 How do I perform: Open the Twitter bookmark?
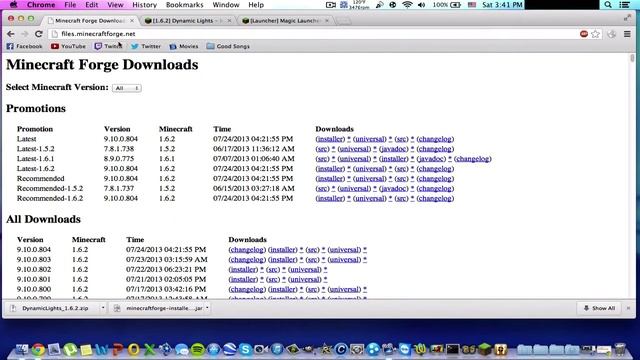pyautogui.click(x=146, y=46)
